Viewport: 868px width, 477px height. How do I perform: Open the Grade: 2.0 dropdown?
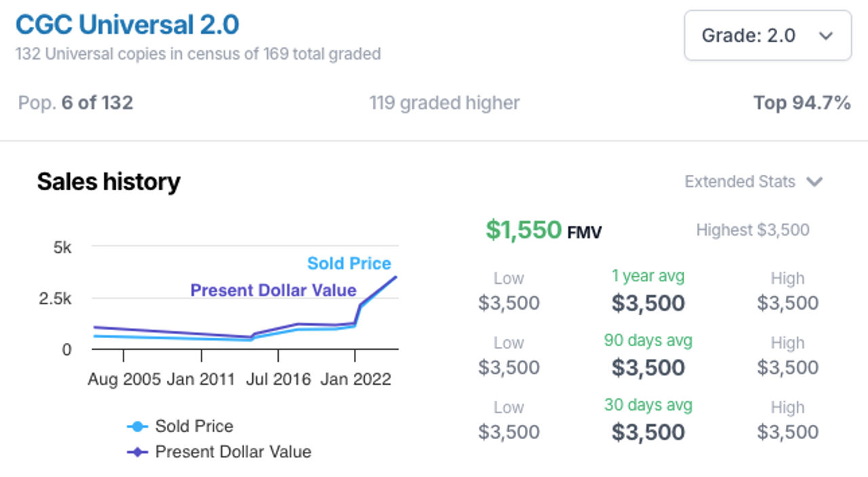[768, 35]
